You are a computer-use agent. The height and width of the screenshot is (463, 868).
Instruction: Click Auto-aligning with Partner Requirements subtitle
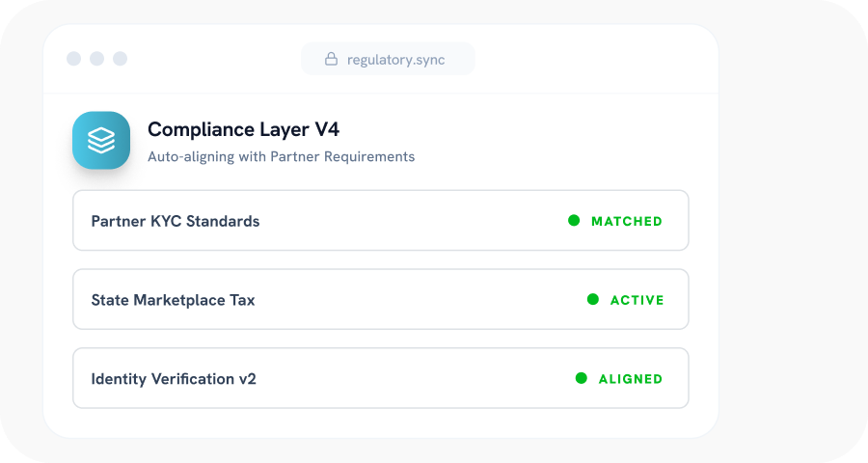(281, 156)
